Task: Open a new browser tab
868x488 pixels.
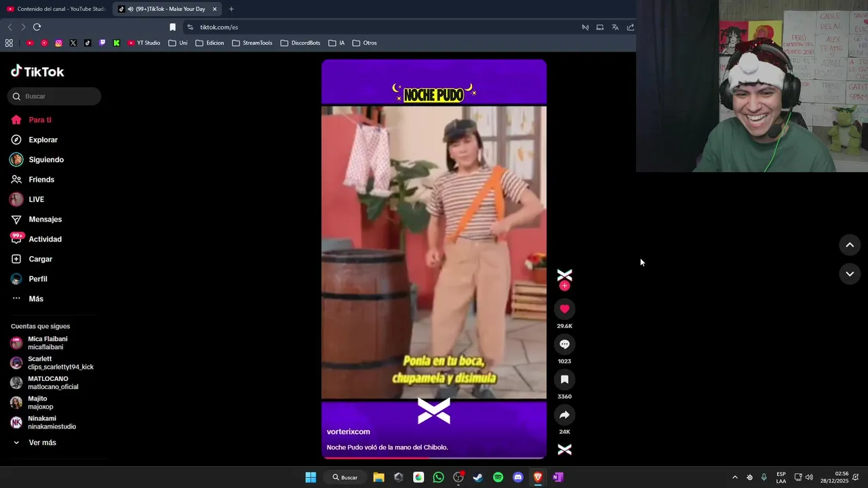Action: coord(231,9)
